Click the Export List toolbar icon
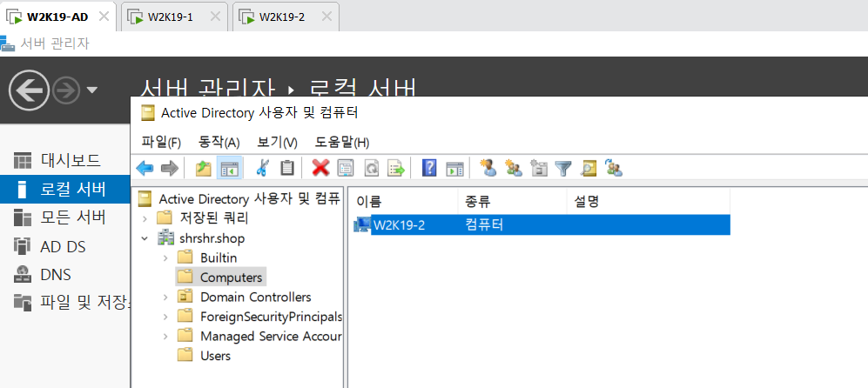This screenshot has height=388, width=868. point(396,168)
